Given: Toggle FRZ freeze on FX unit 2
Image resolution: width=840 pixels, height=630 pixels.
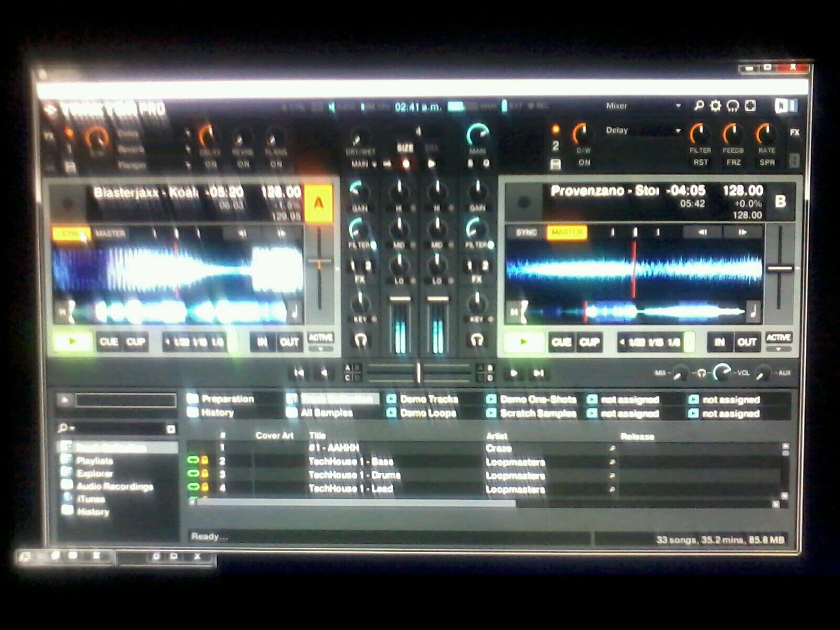Looking at the screenshot, I should [x=733, y=162].
